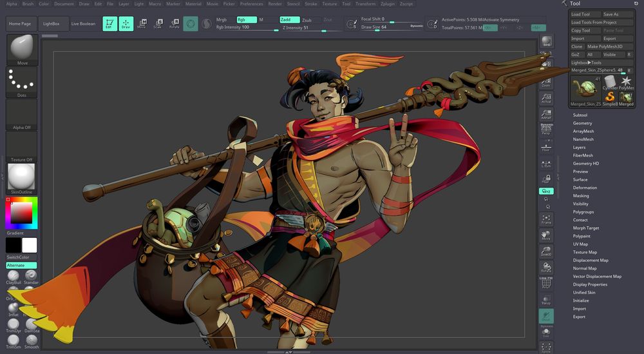Select the white main color swatch

[x=30, y=245]
